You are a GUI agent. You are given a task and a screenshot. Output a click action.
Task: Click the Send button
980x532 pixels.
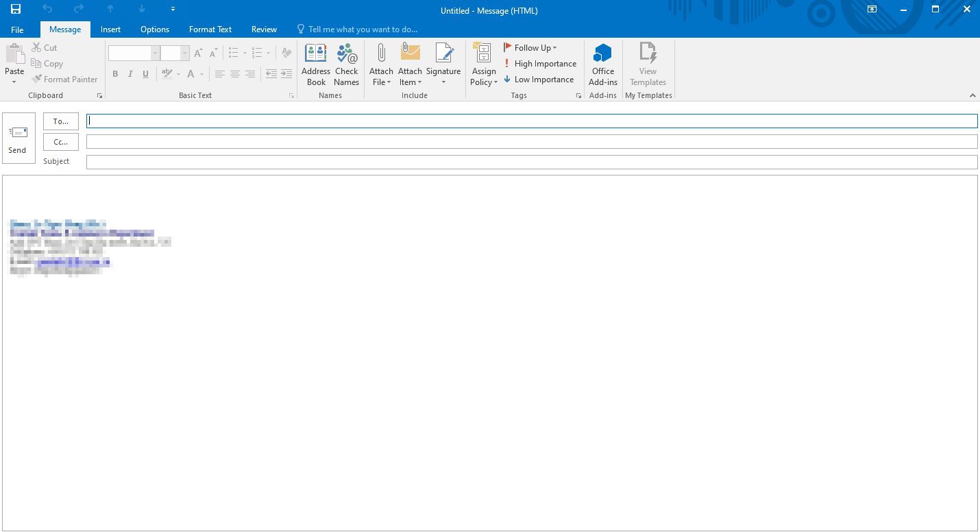click(x=19, y=138)
